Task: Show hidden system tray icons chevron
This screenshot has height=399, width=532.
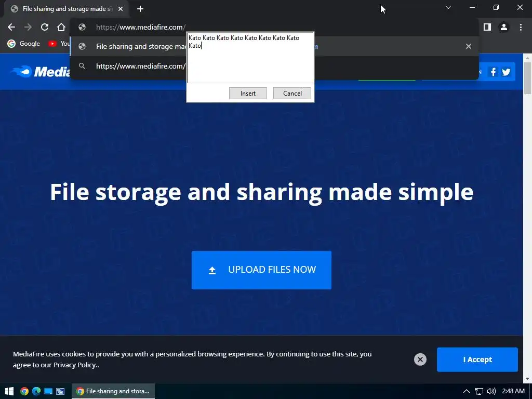Action: tap(467, 391)
